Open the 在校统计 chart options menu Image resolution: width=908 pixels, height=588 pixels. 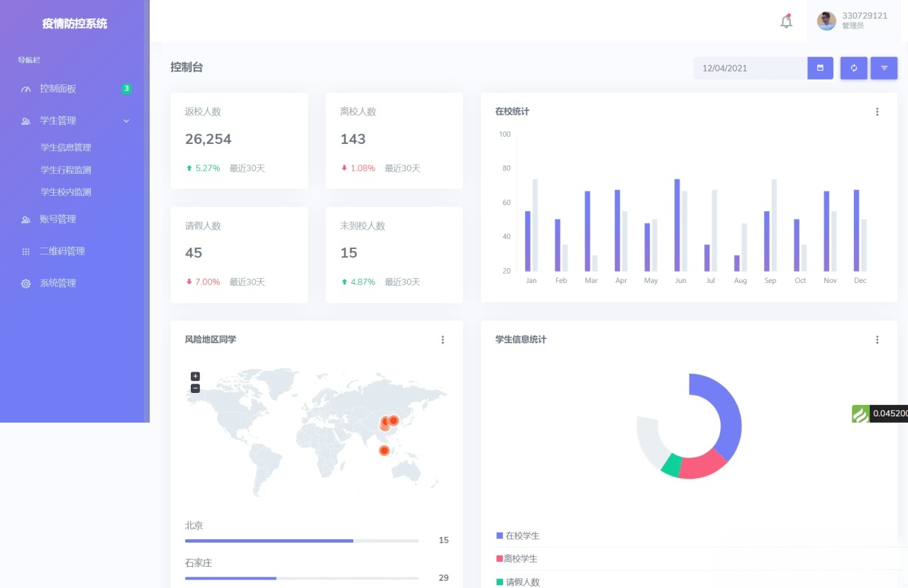pos(877,111)
